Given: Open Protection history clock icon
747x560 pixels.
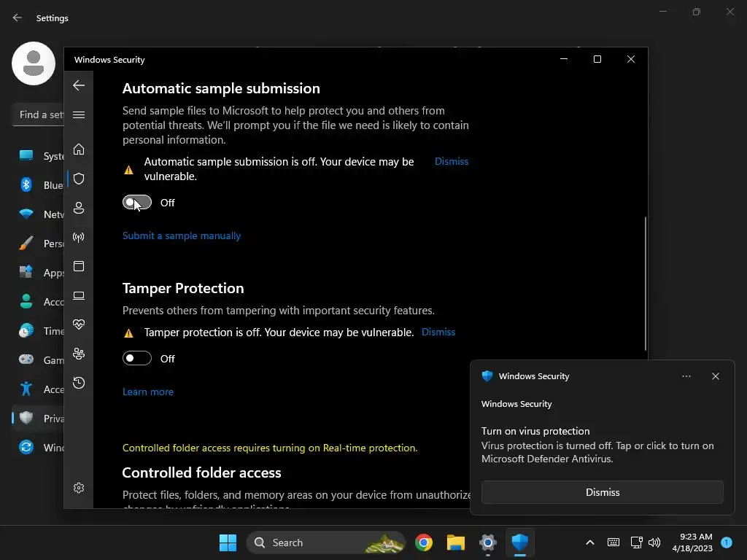Looking at the screenshot, I should (x=79, y=383).
